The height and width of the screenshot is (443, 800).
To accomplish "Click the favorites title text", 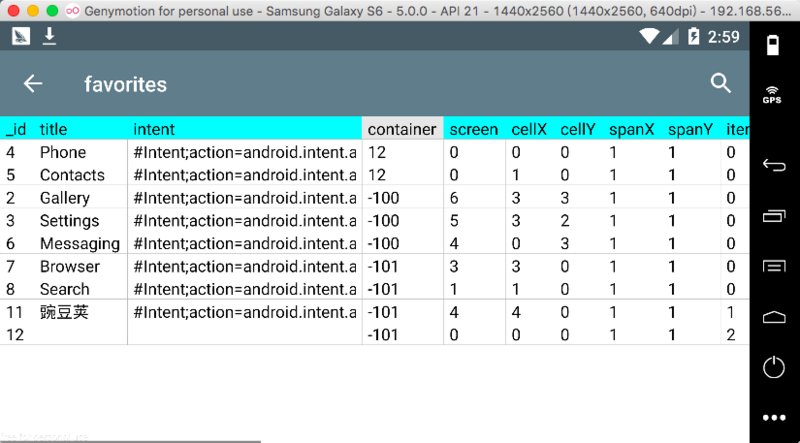I will [x=126, y=84].
